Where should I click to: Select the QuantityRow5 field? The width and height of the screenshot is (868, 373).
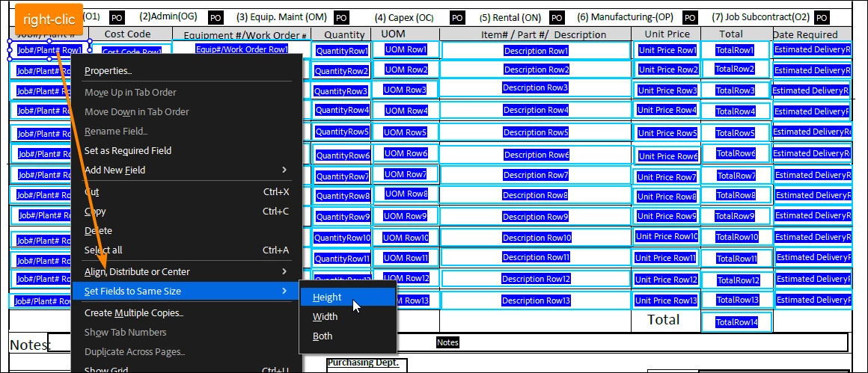pyautogui.click(x=341, y=132)
